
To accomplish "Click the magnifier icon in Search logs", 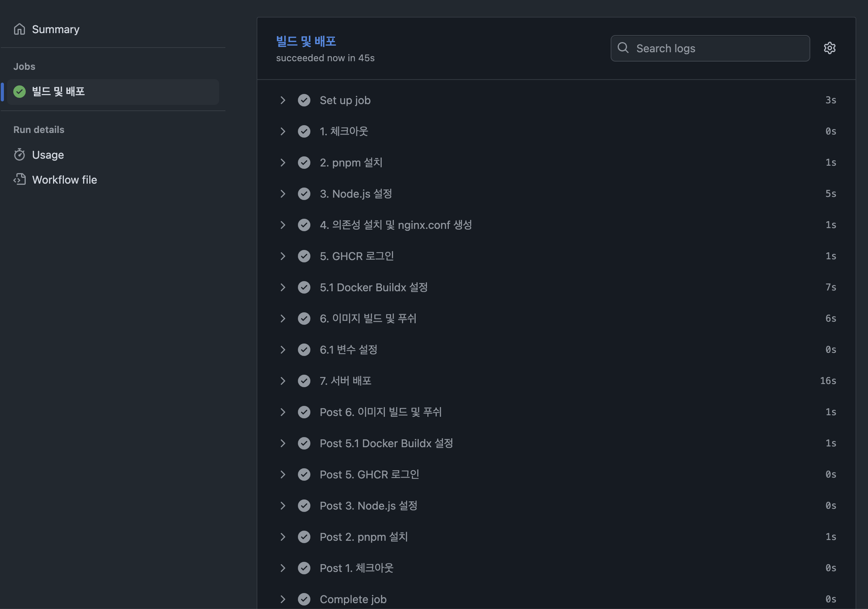I will 623,48.
